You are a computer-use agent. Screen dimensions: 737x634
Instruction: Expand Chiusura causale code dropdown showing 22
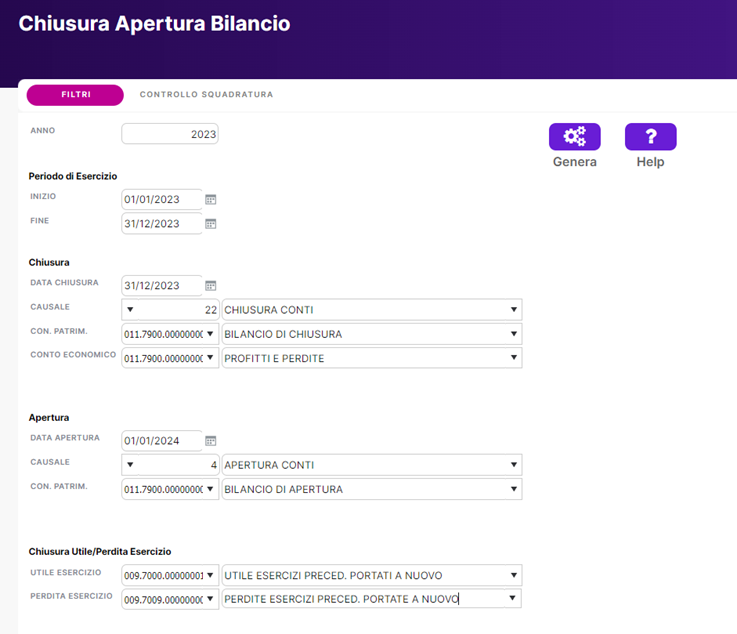130,310
